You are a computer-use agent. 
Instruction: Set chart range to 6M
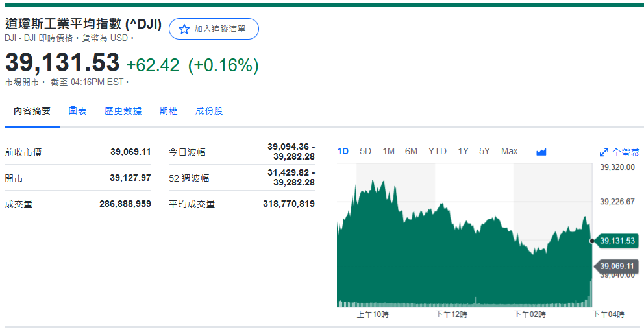(x=411, y=151)
